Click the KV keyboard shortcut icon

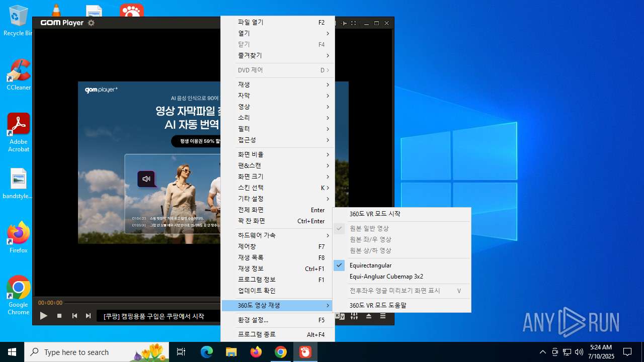tap(340, 316)
